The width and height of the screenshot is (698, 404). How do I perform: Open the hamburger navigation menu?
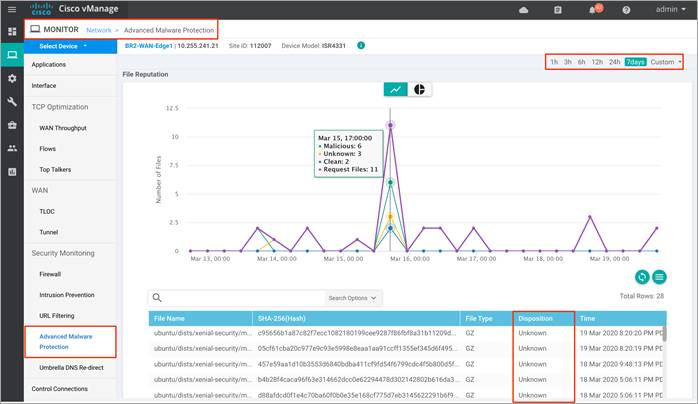[x=12, y=9]
